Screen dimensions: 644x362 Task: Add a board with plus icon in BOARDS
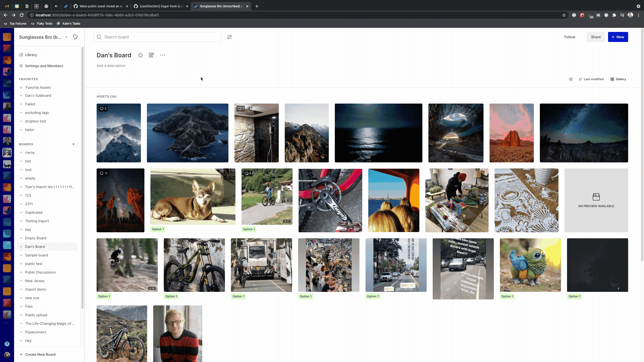(x=73, y=144)
